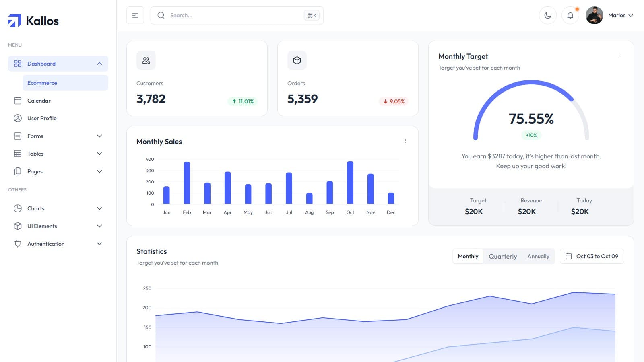Click the Tables grid icon
The height and width of the screenshot is (362, 644).
pyautogui.click(x=18, y=154)
